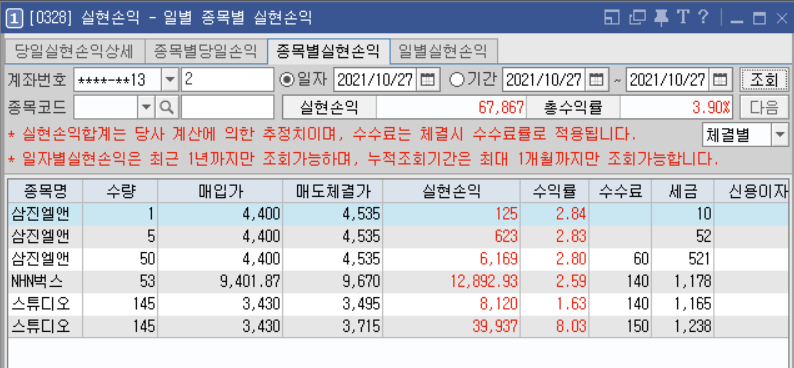Click the stock name field next to magnifier
The image size is (794, 368).
[x=227, y=107]
